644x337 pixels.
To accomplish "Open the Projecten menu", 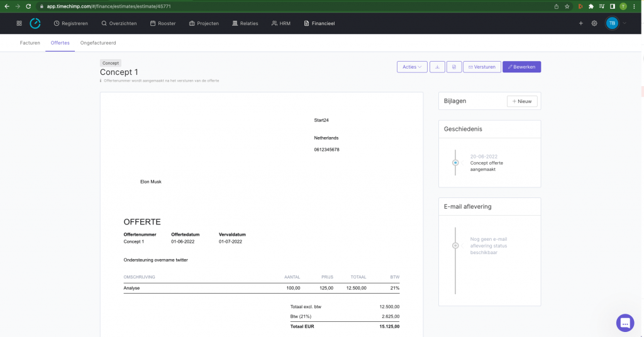I will [x=204, y=23].
